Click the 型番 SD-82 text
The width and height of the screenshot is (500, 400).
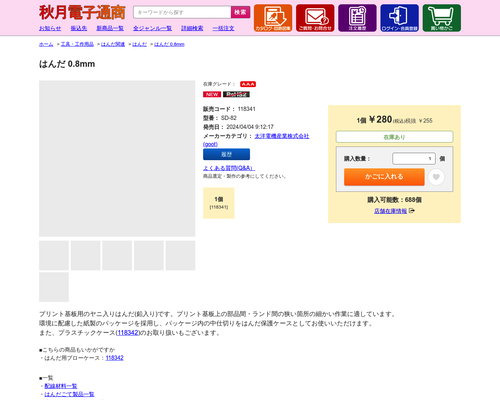click(x=220, y=118)
